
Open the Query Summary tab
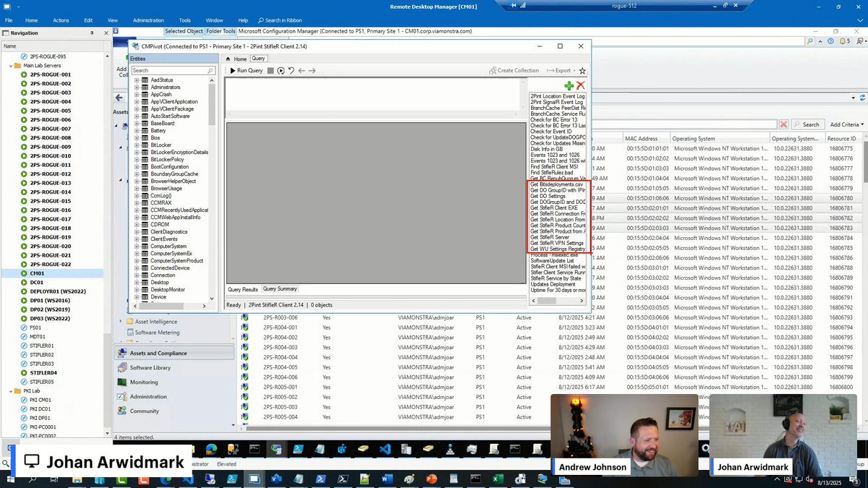coord(280,289)
